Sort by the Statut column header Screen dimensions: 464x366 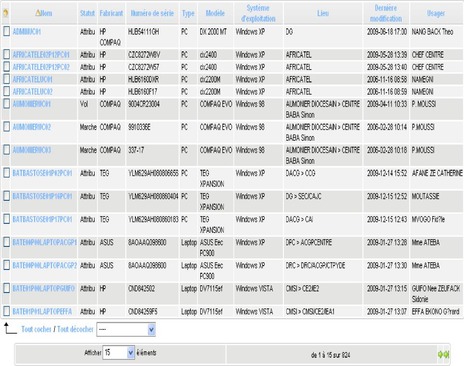pyautogui.click(x=87, y=13)
